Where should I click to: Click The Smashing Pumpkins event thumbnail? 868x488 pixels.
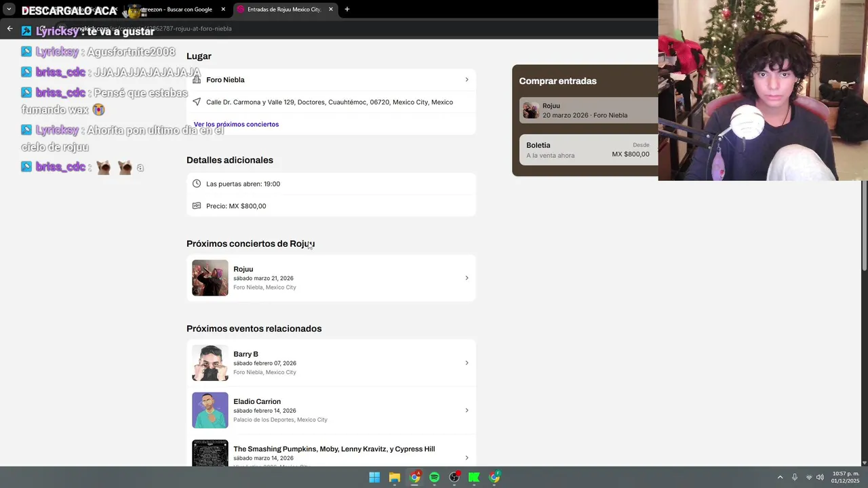210,453
